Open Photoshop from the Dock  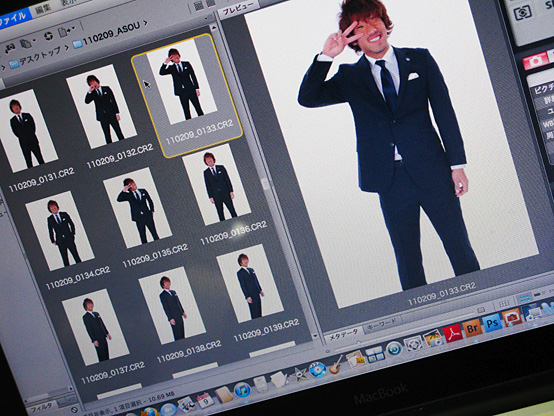coord(492,323)
